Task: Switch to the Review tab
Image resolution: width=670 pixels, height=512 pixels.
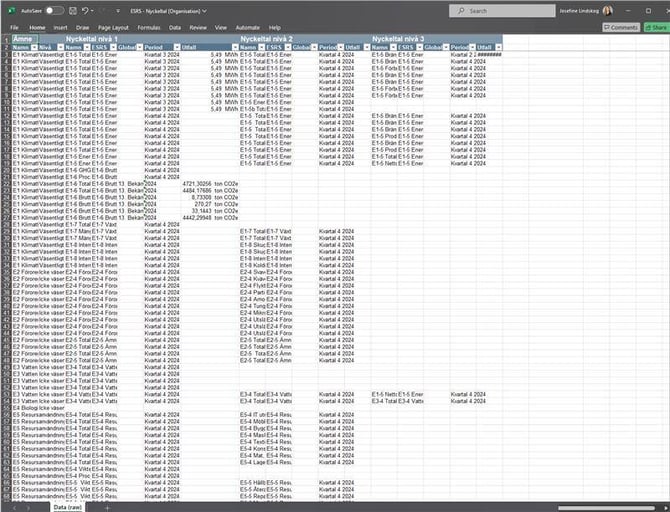Action: (198, 28)
